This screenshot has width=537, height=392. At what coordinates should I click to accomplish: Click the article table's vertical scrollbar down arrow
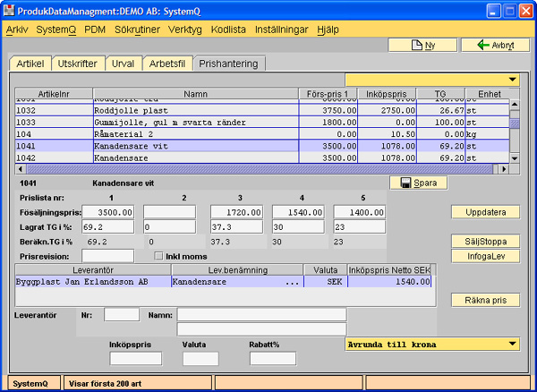click(x=514, y=158)
